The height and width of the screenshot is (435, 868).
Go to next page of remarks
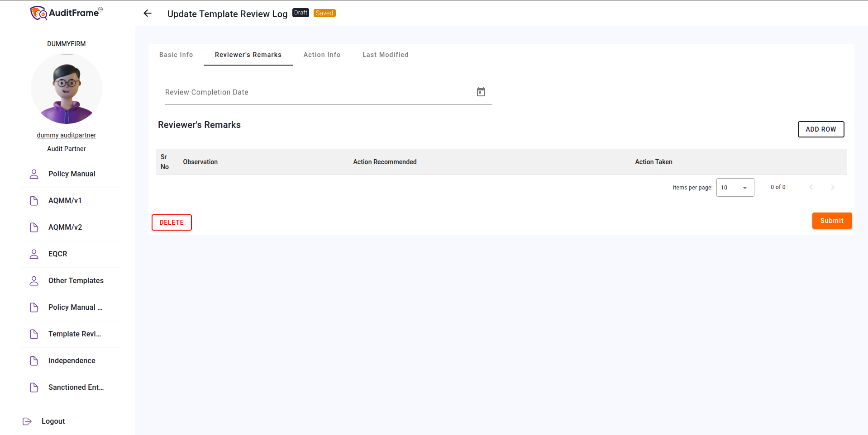point(832,188)
